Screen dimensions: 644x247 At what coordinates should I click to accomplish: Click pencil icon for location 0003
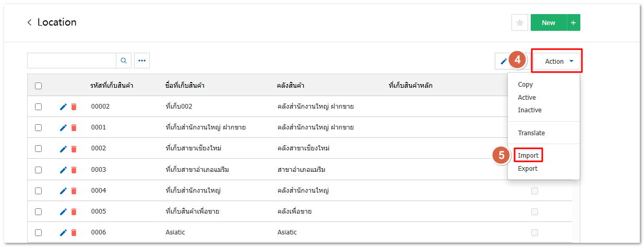pyautogui.click(x=63, y=170)
